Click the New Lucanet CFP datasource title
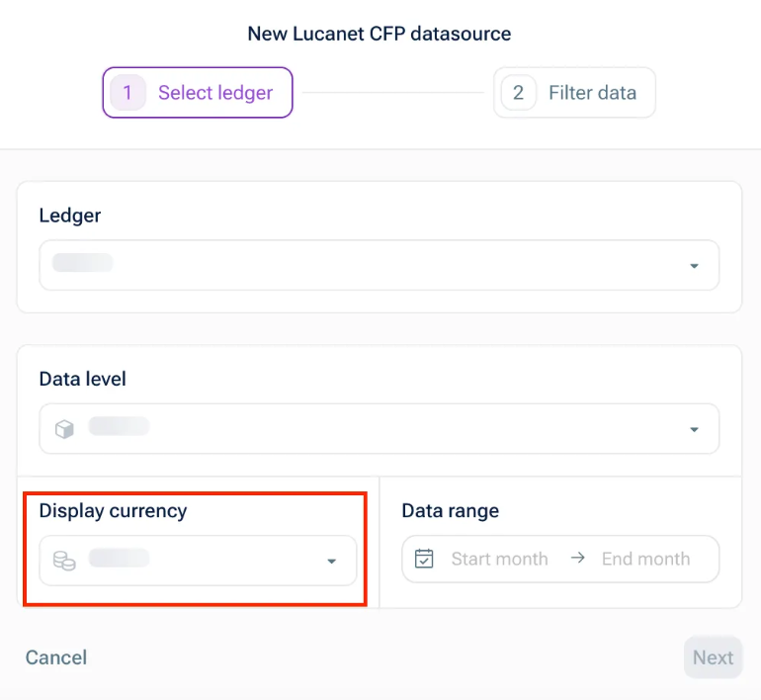This screenshot has height=700, width=761. click(380, 34)
